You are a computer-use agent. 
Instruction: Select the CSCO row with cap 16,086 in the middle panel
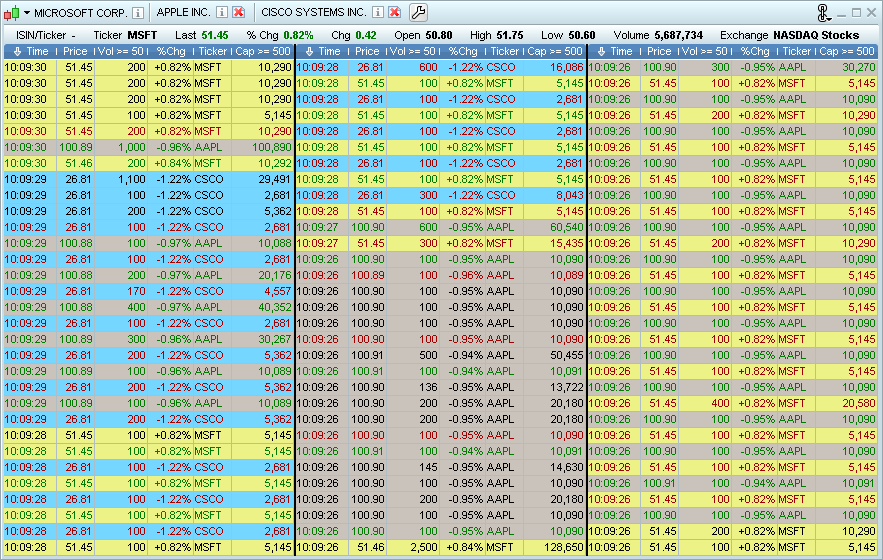(x=440, y=67)
